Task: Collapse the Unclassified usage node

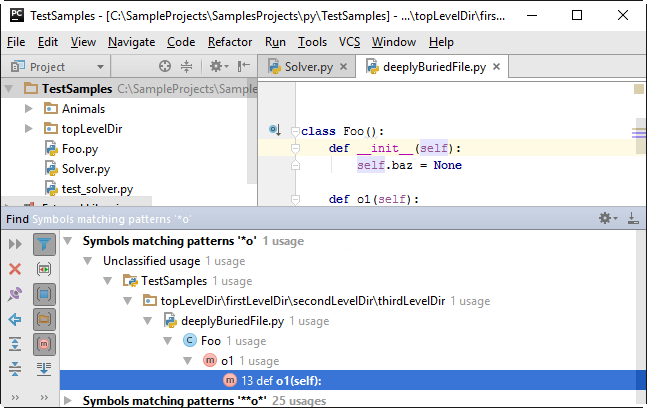Action: 87,261
